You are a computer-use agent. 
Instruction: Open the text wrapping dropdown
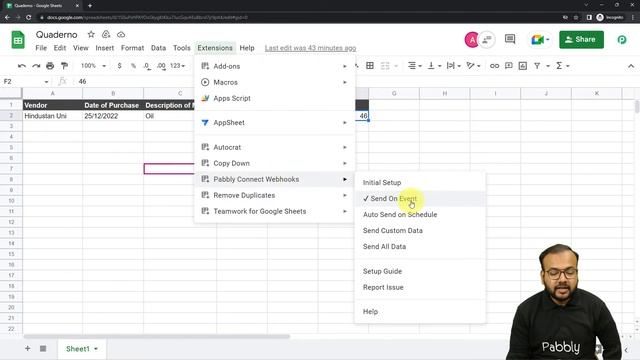tap(453, 66)
